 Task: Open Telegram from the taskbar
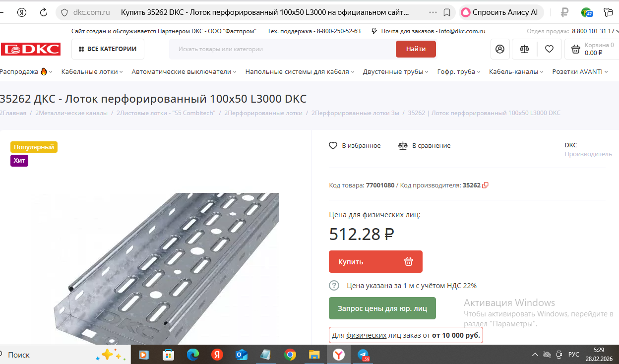pyautogui.click(x=364, y=355)
